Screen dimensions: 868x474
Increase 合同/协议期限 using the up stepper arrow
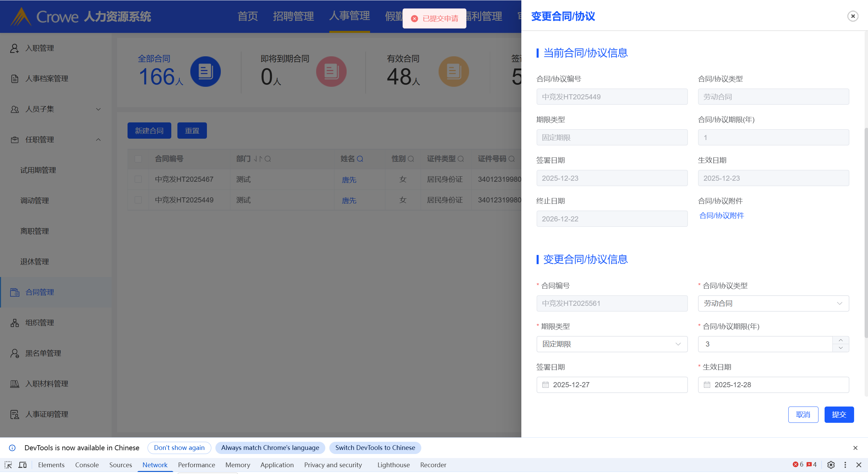841,340
